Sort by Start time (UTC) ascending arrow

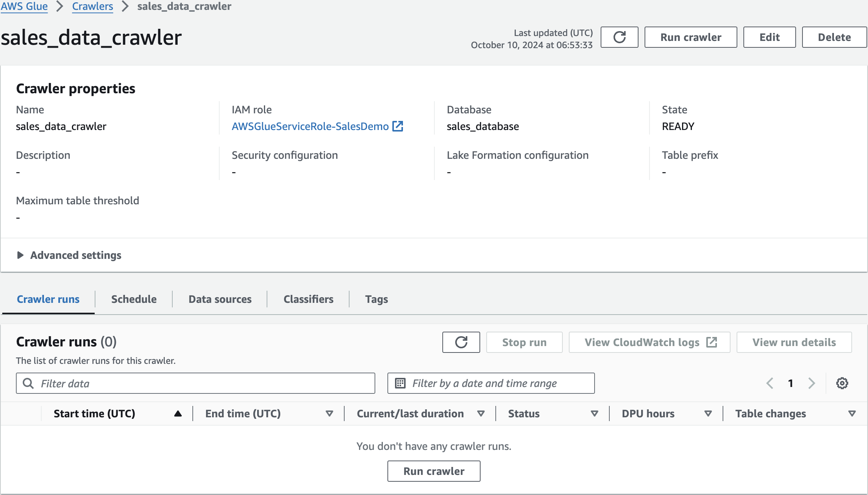point(178,414)
